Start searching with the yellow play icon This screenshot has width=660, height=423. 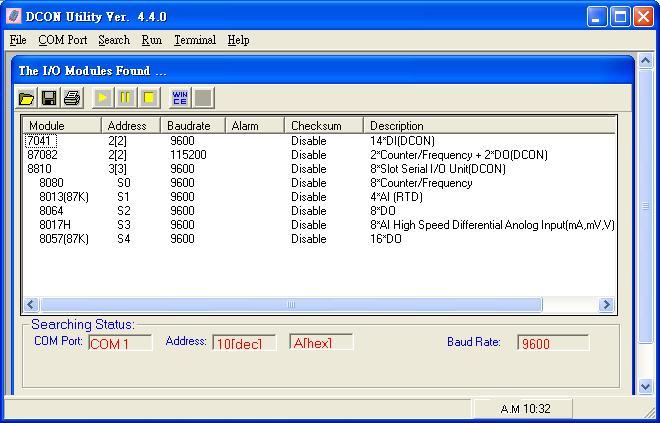(103, 98)
